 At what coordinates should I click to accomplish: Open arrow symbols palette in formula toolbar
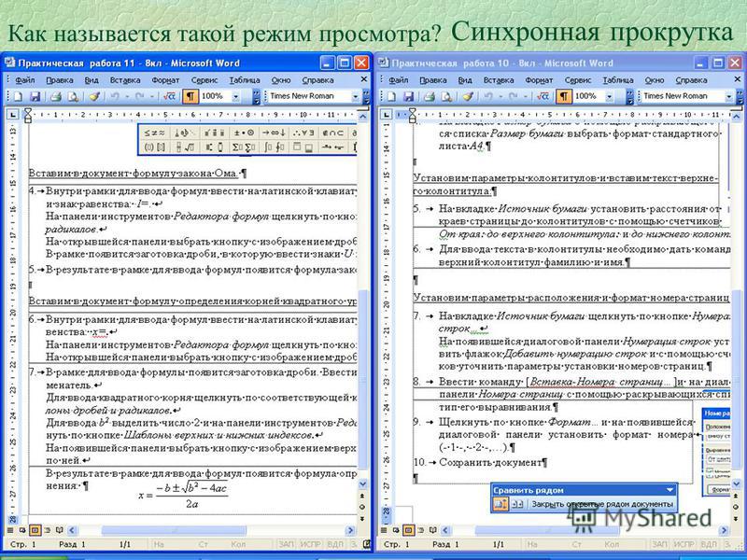point(274,133)
